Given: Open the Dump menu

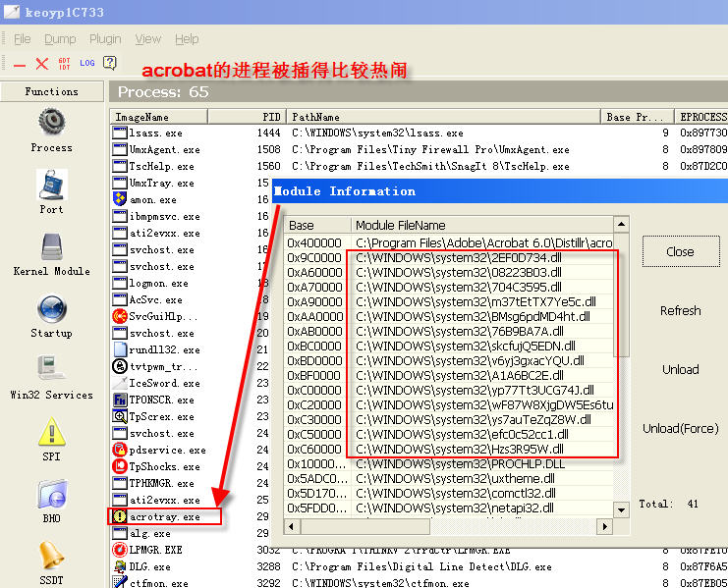Looking at the screenshot, I should 60,39.
